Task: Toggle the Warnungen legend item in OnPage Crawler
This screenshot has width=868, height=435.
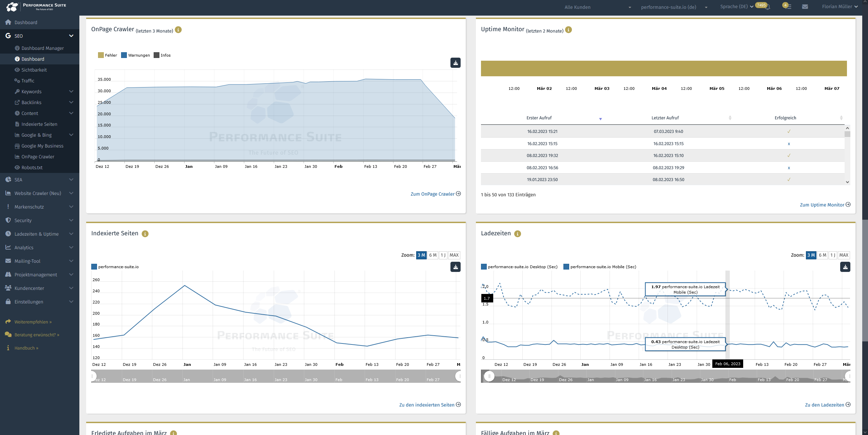Action: [138, 55]
